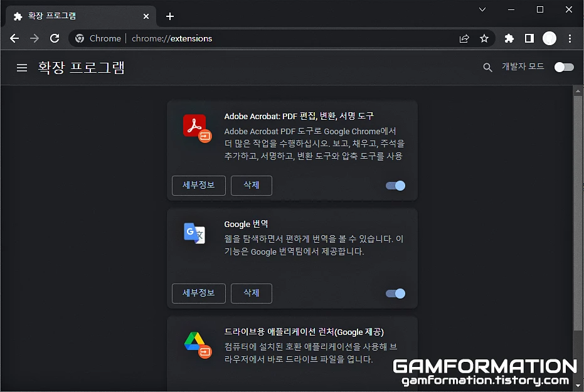Click the 'Adobe Acrobat: PDF 편집, 변환, 서명 도구' title

299,116
